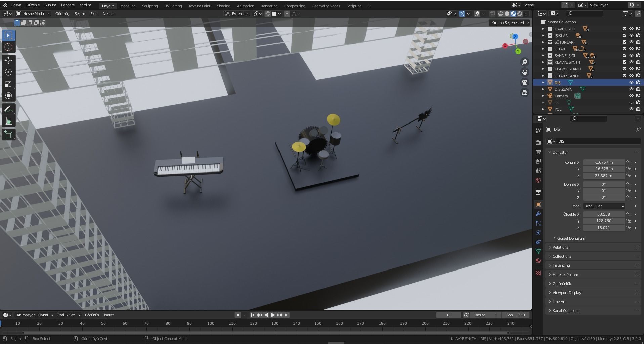Viewport: 644px width, 344px height.
Task: Click the zoom viewport icon
Action: [x=524, y=62]
